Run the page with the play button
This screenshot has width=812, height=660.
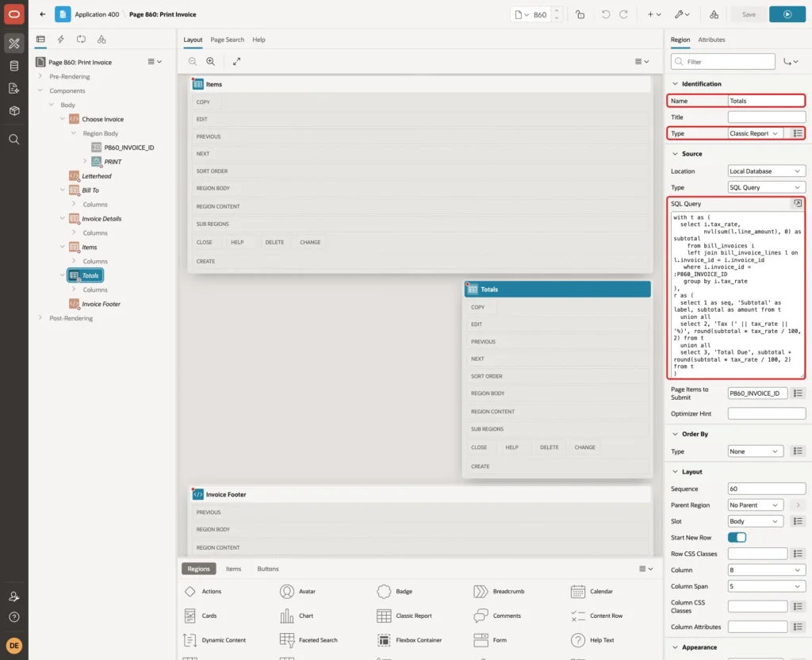pos(787,14)
